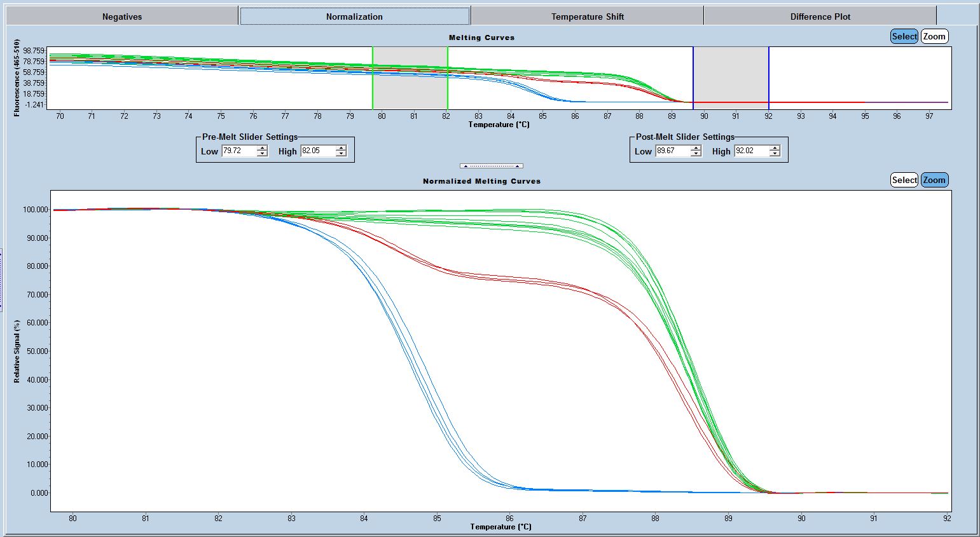Increase the Pre-Melt Low value with up arrow
The image size is (980, 537).
pos(262,148)
